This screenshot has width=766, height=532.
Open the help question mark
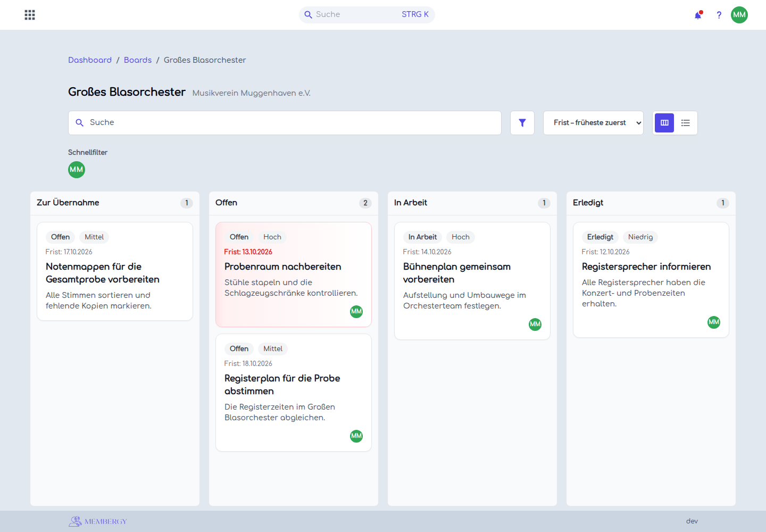point(719,15)
